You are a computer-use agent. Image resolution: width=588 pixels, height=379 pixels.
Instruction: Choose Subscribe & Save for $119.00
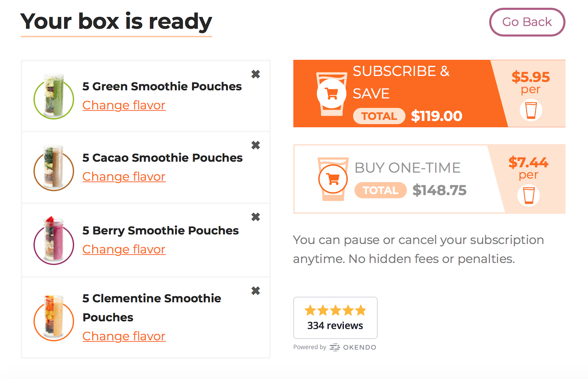[429, 93]
